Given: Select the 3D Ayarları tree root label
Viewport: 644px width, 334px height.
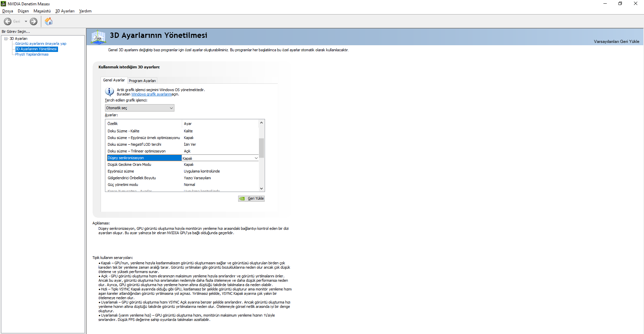Looking at the screenshot, I should [x=18, y=39].
